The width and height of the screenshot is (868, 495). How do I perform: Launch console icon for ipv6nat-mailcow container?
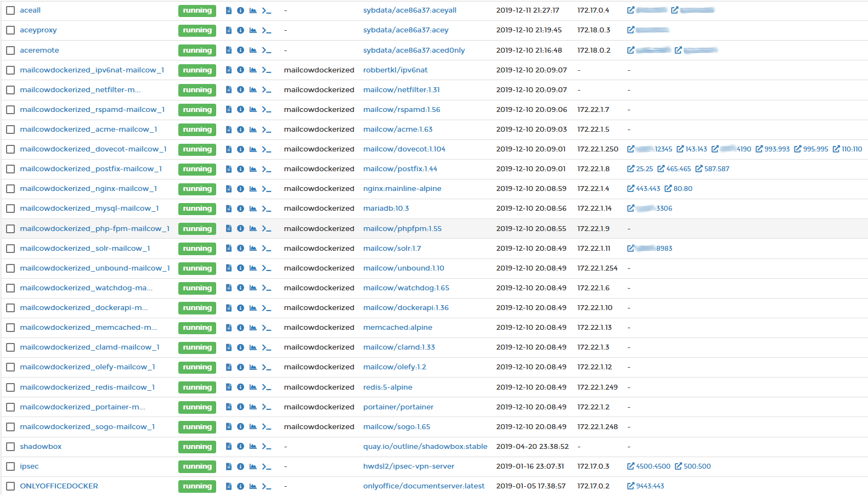click(x=267, y=70)
